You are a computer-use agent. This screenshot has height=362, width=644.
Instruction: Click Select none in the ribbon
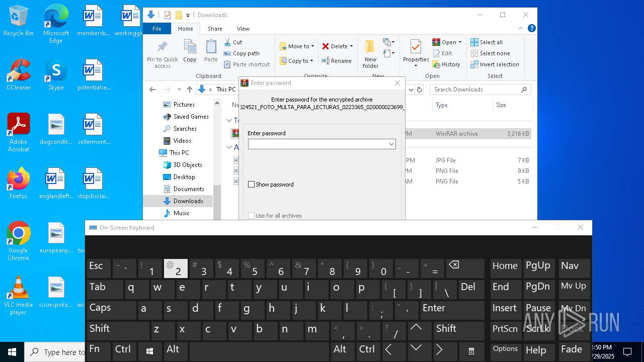click(490, 53)
